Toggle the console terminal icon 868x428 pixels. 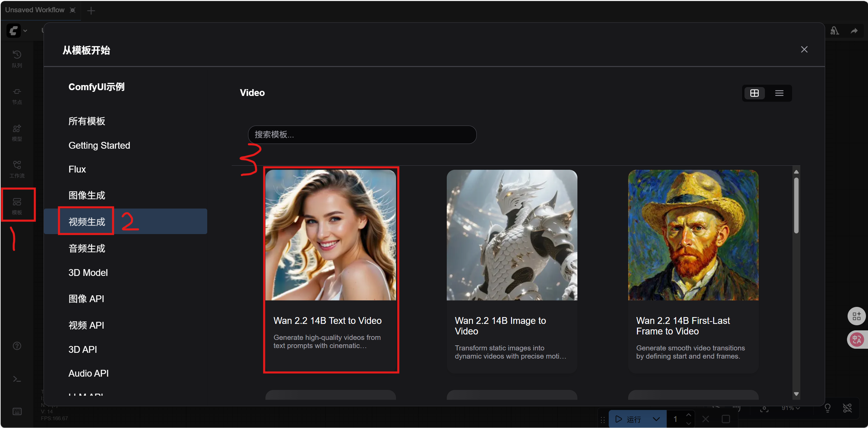17,379
